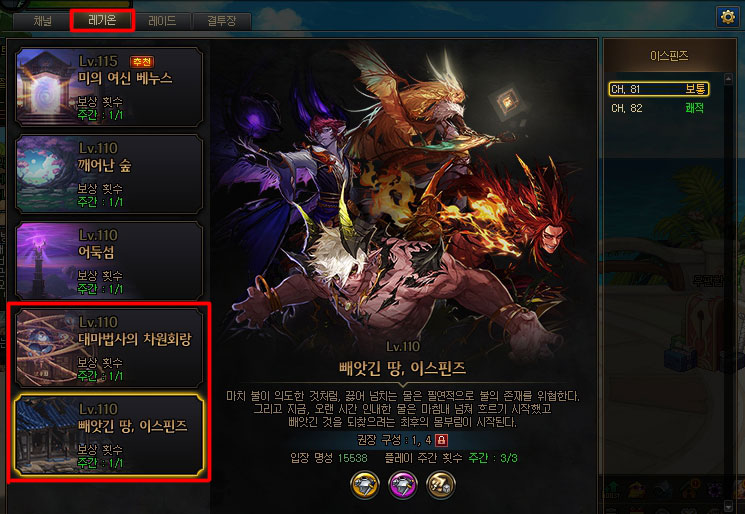Select the 어둑섬 legion dungeon entry

pyautogui.click(x=109, y=260)
